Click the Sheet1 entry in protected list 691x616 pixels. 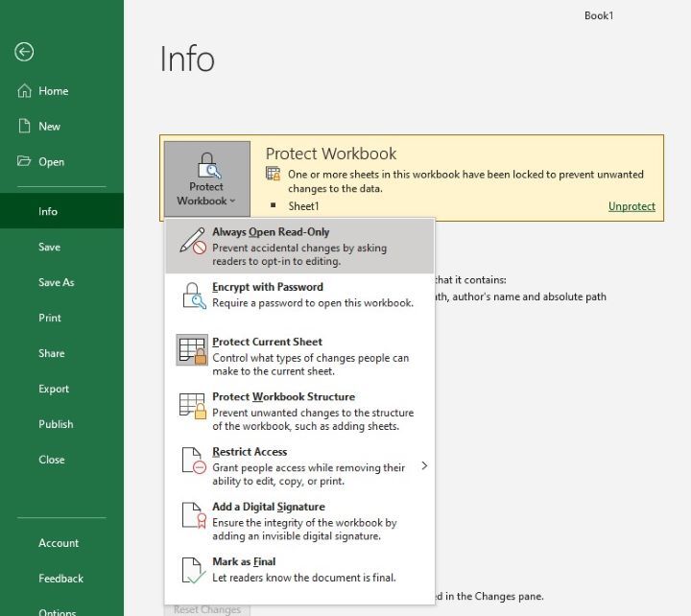tap(303, 206)
